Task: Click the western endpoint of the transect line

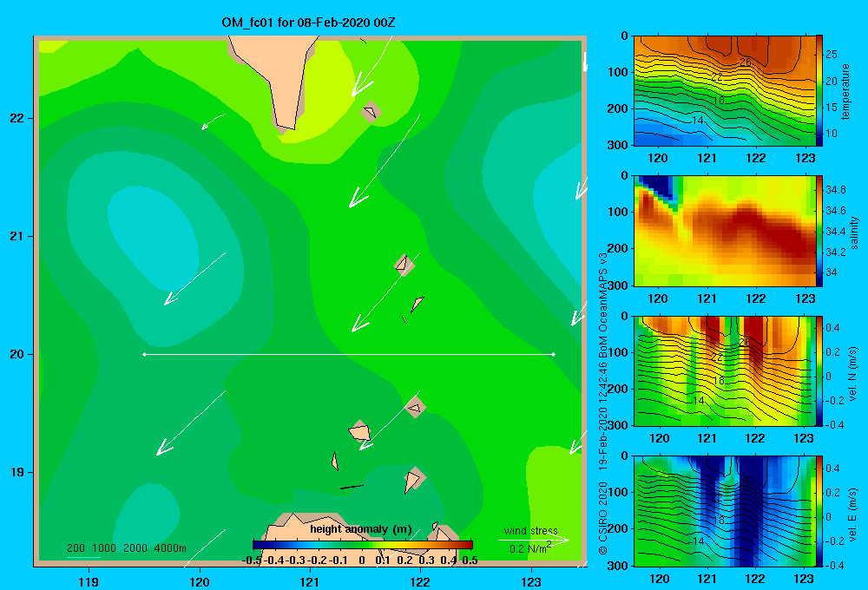Action: coord(144,354)
